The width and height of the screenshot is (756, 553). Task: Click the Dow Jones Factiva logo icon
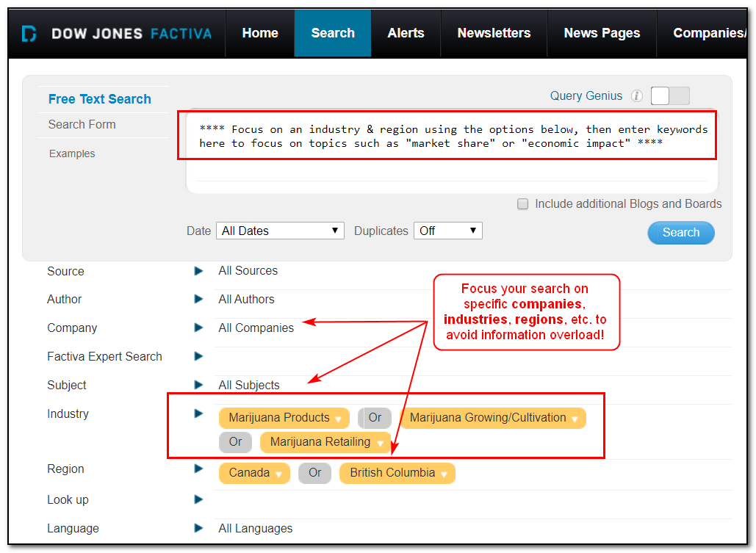click(29, 33)
